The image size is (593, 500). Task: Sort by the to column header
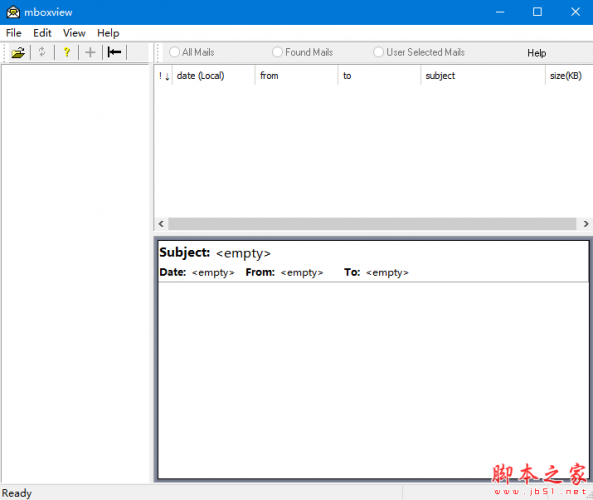379,76
